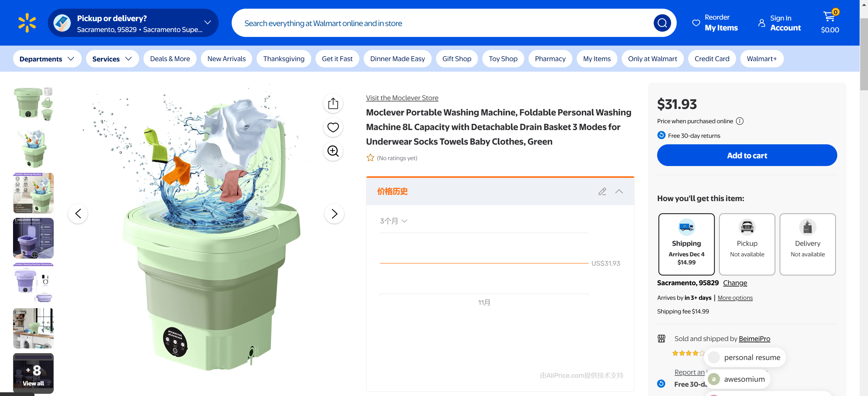Show the next product image
Screen dimensions: 868x396
click(334, 214)
